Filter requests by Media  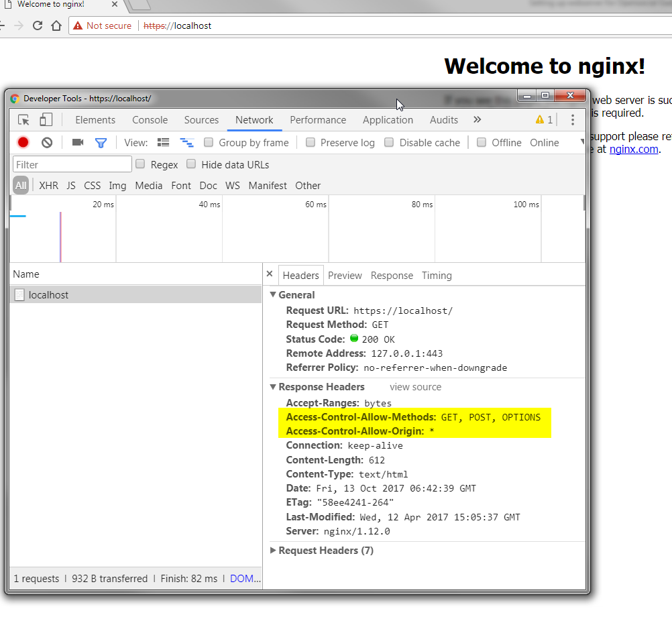tap(149, 186)
